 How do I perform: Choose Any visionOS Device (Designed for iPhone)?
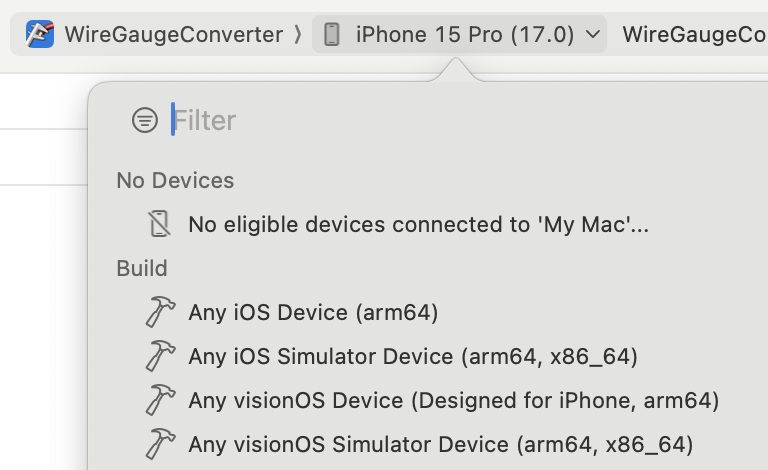pos(454,400)
